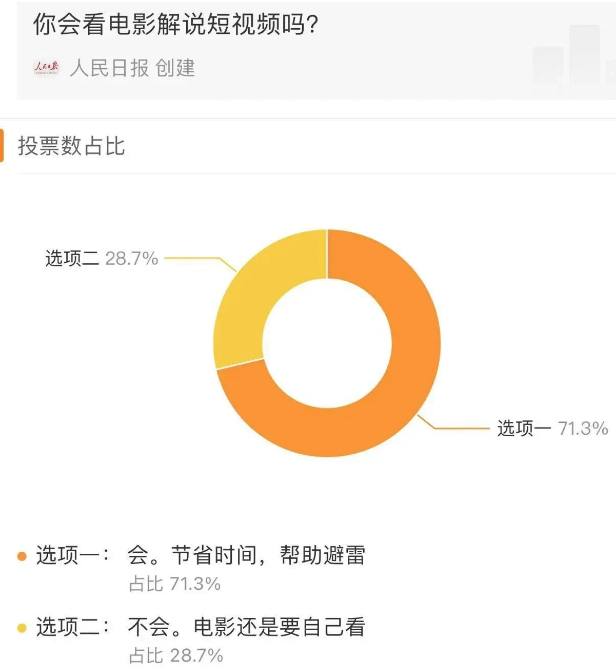
Task: Click the 选项一 71.3% chart label
Action: pos(552,428)
